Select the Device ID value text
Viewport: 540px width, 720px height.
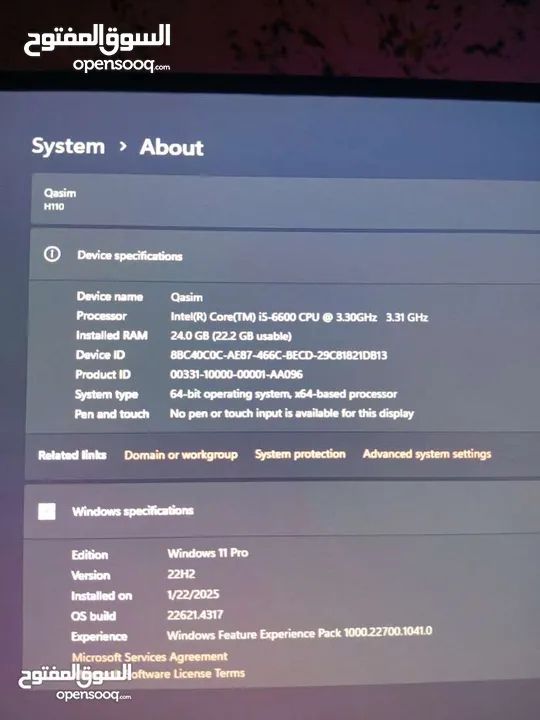point(279,355)
